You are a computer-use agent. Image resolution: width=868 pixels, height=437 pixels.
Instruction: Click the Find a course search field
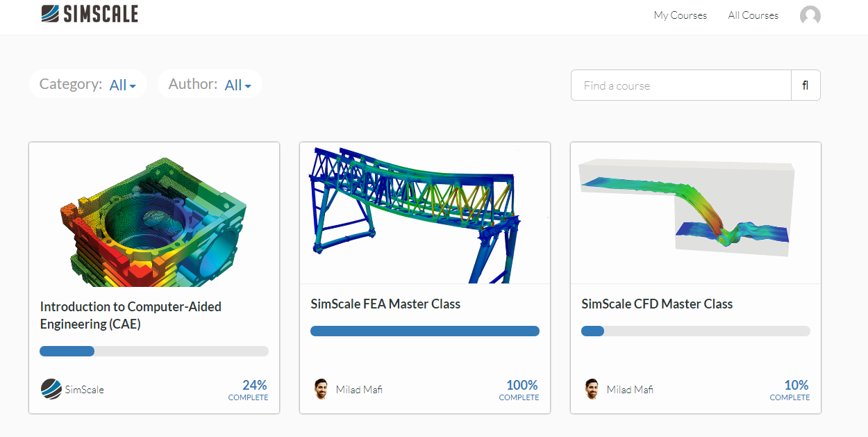(x=681, y=85)
